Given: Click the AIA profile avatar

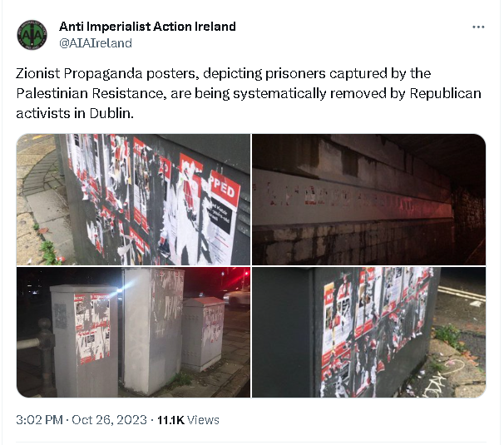Looking at the screenshot, I should click(x=32, y=35).
